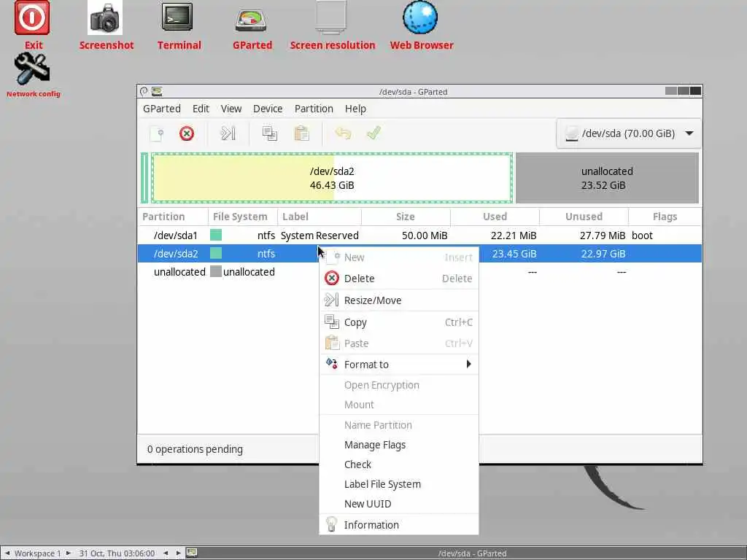Viewport: 747px width, 560px height.
Task: Click the next workspace arrow after Workspace 1
Action: pos(68,553)
